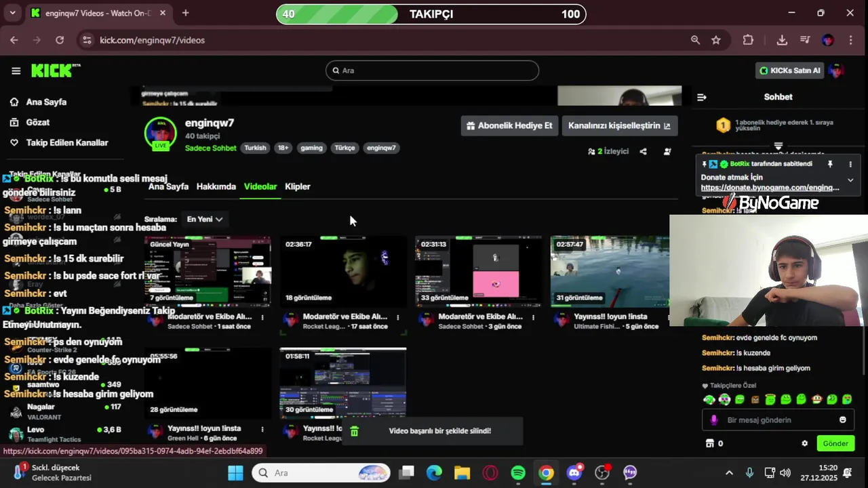Open Discord from the taskbar
This screenshot has width=868, height=488.
[x=574, y=472]
